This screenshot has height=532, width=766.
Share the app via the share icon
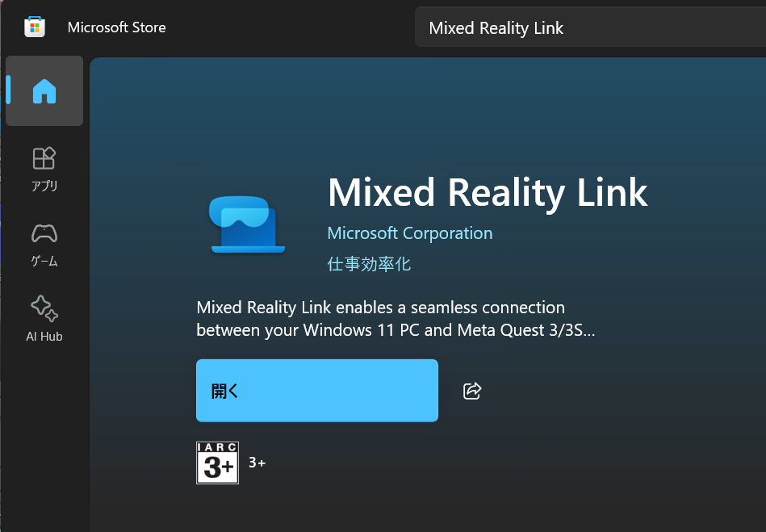tap(472, 391)
